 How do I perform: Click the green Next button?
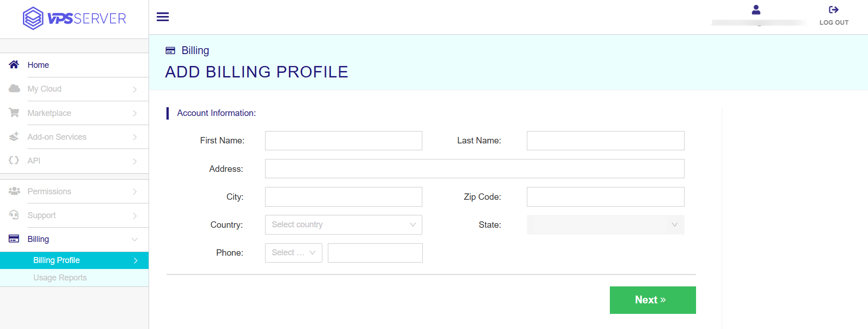652,300
